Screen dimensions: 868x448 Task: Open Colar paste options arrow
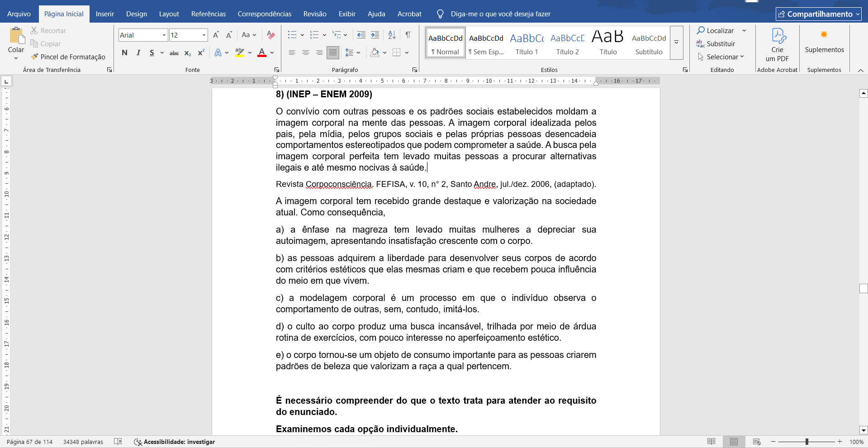(x=16, y=58)
